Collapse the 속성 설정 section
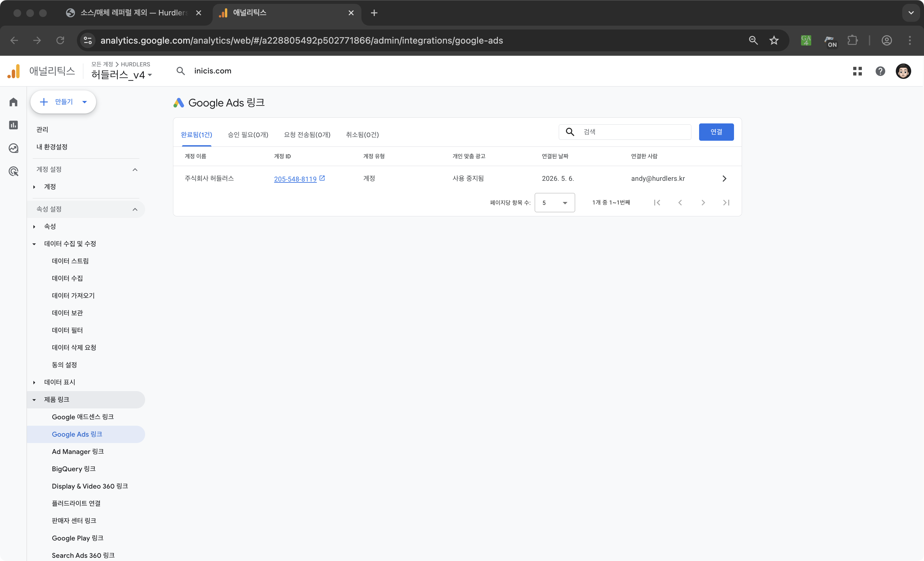The height and width of the screenshot is (561, 924). 135,209
